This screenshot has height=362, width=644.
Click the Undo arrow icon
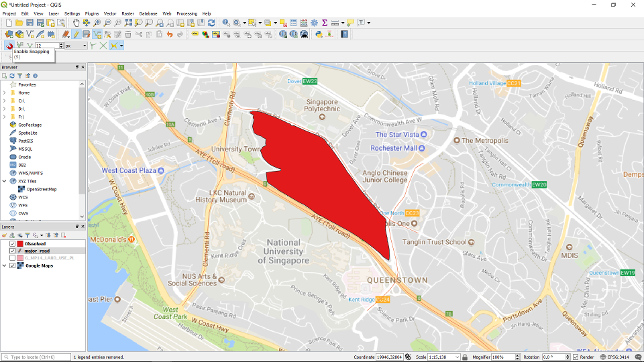pyautogui.click(x=170, y=34)
